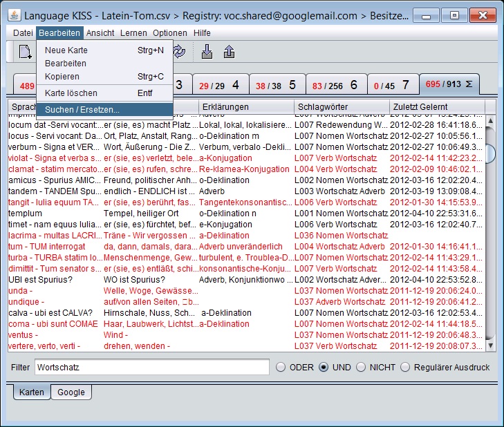Click the upload arrow toolbar icon
The width and height of the screenshot is (504, 427).
point(229,51)
